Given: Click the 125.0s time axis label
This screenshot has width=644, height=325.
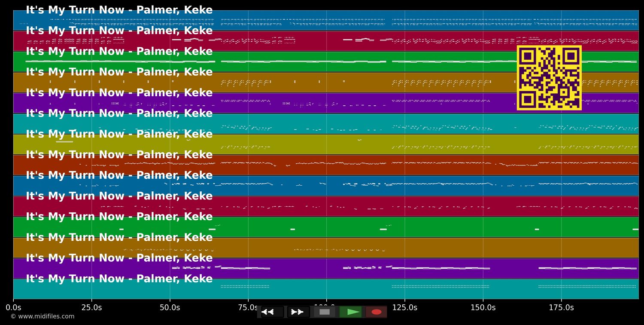Looking at the screenshot, I should click(405, 307).
